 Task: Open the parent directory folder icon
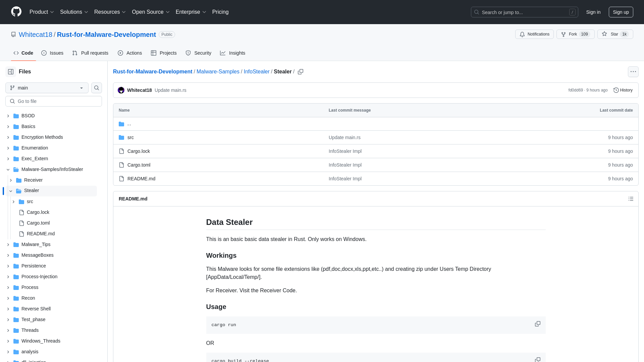pos(121,124)
